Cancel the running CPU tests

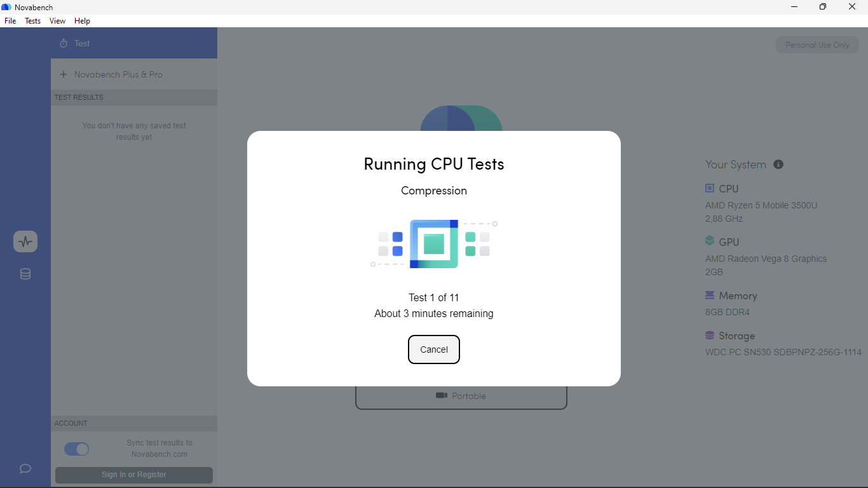434,349
